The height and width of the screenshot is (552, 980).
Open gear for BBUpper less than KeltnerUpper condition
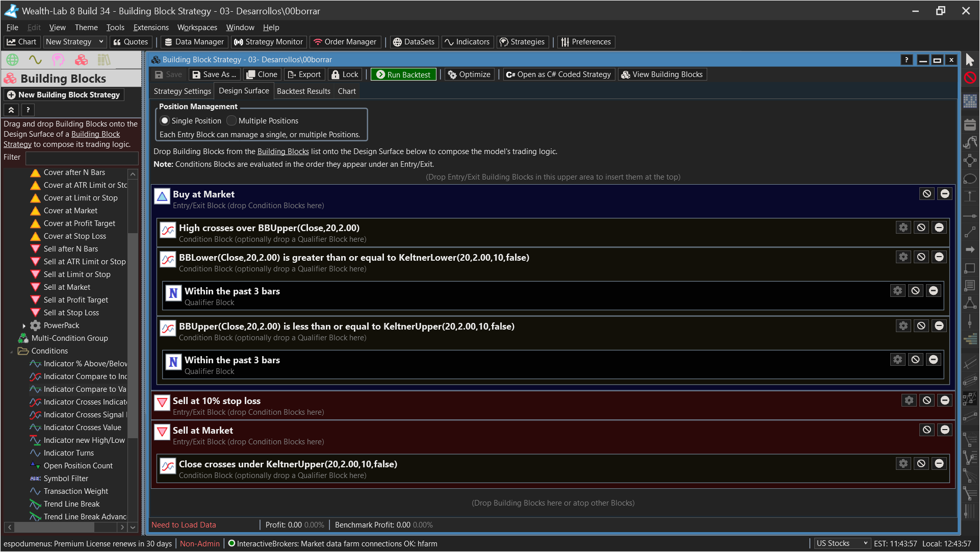[903, 326]
